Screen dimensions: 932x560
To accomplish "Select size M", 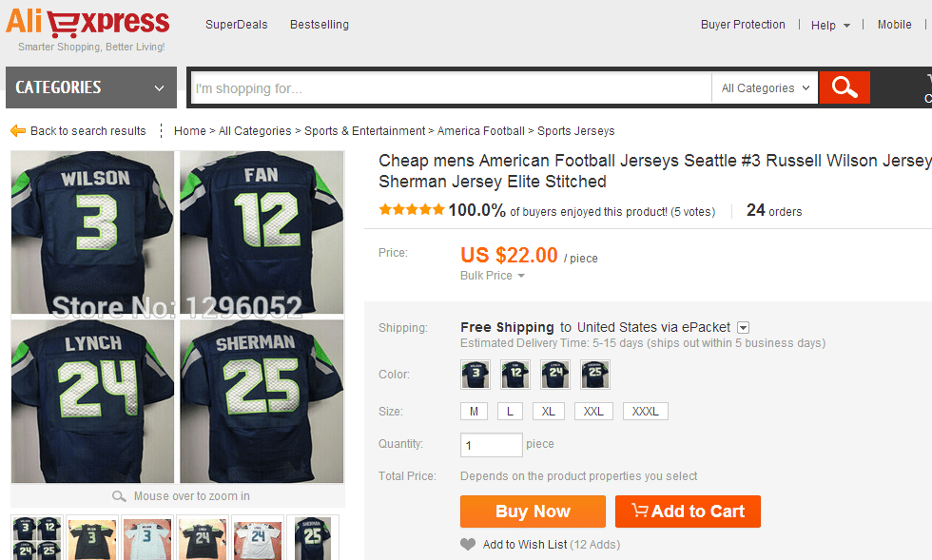I will [x=474, y=412].
